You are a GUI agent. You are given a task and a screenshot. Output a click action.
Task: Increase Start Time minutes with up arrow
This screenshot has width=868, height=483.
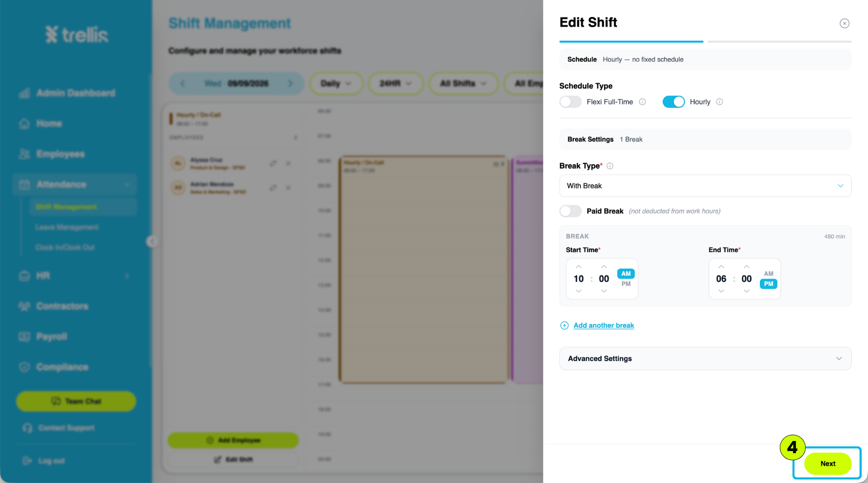coord(604,267)
